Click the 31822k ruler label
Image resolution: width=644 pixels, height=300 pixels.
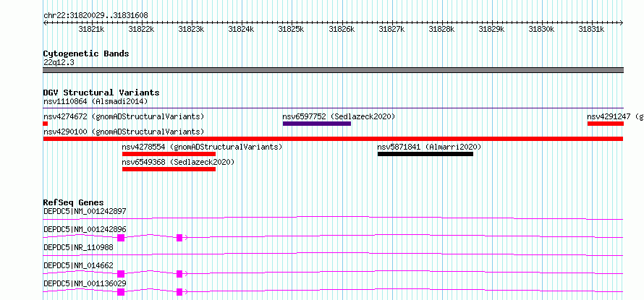(141, 29)
